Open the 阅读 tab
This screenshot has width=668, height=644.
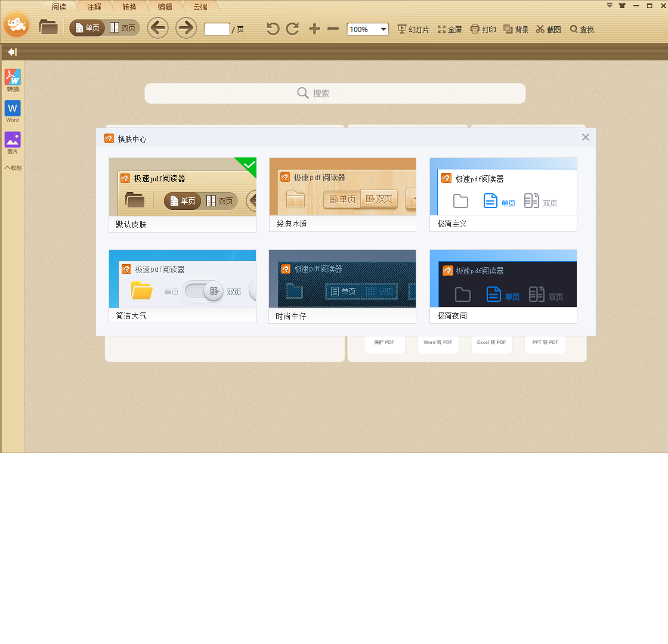coord(59,7)
